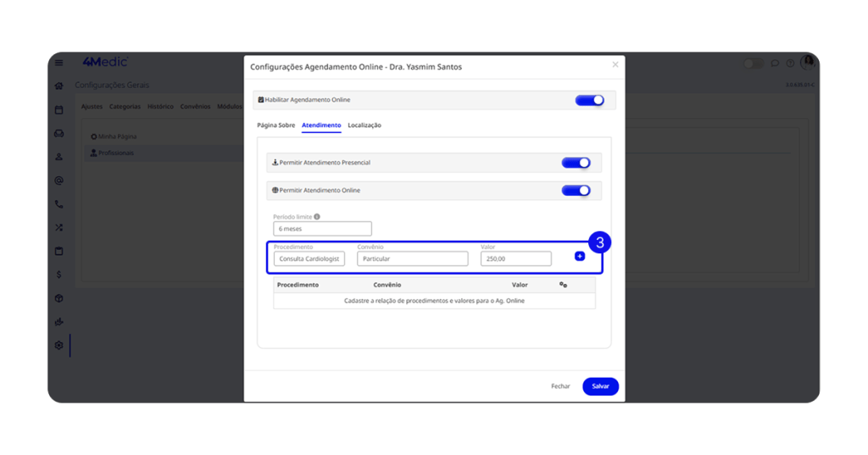Screen dimensions: 868x455
Task: Click the settings gear in sidebar
Action: point(59,345)
